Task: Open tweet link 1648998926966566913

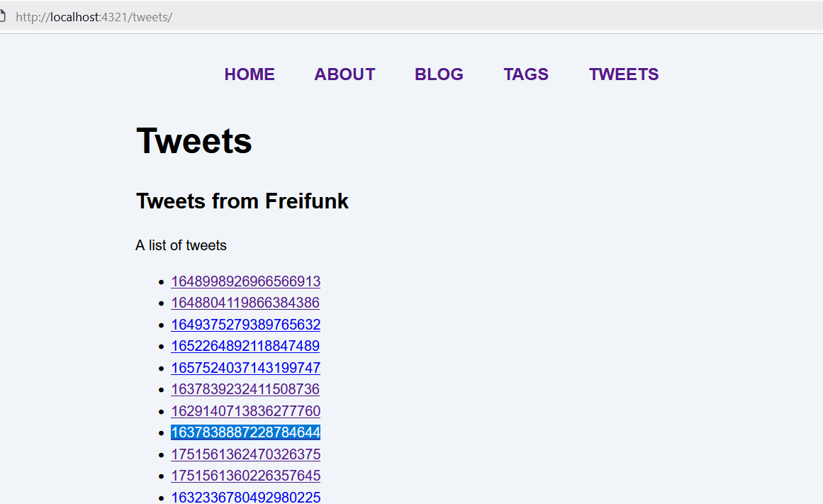Action: click(246, 281)
